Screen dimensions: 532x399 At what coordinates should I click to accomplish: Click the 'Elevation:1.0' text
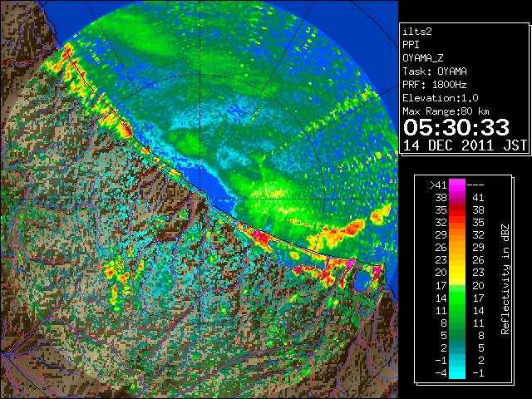[x=441, y=98]
